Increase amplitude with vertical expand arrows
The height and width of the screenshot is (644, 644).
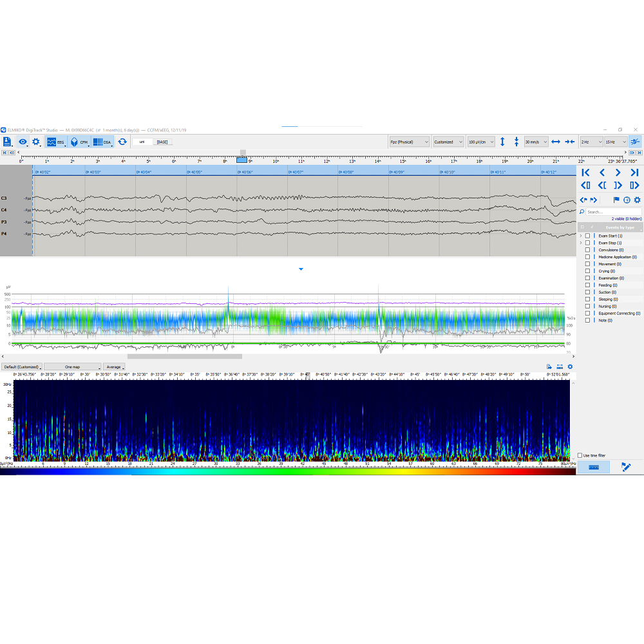click(x=502, y=142)
